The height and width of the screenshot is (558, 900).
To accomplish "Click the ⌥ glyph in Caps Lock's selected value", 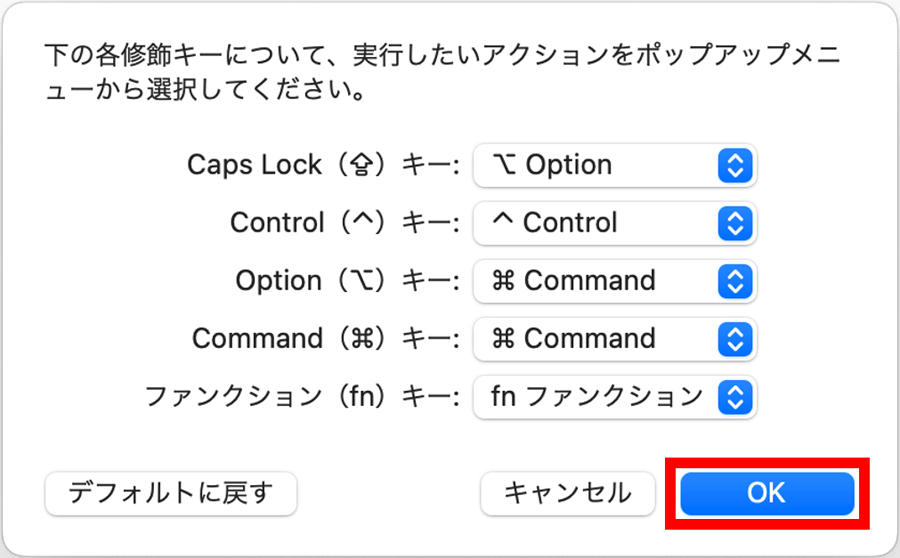I will [x=504, y=165].
